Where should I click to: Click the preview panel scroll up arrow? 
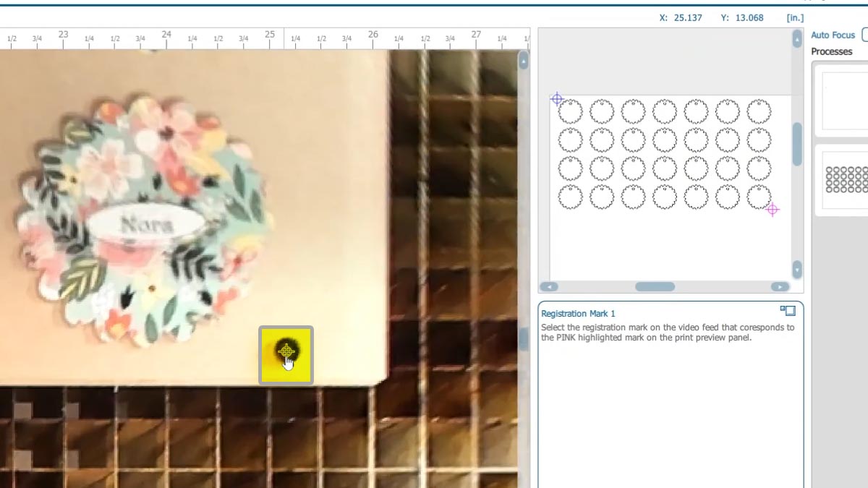[x=797, y=38]
